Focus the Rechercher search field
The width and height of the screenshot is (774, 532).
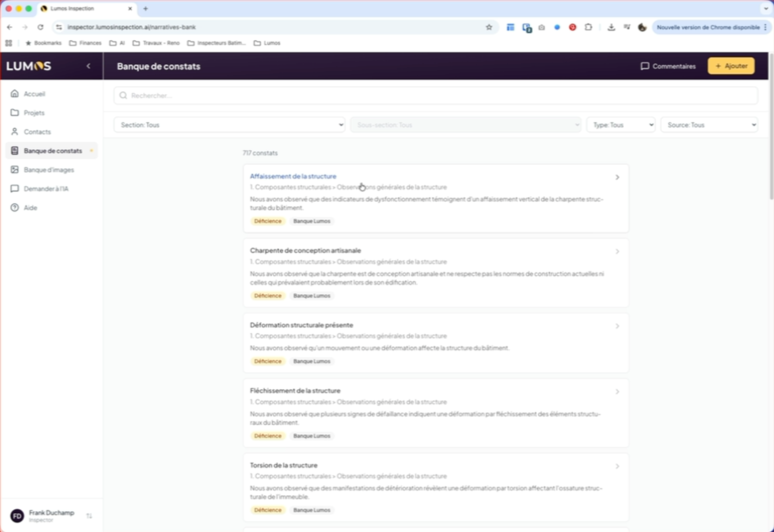point(435,95)
